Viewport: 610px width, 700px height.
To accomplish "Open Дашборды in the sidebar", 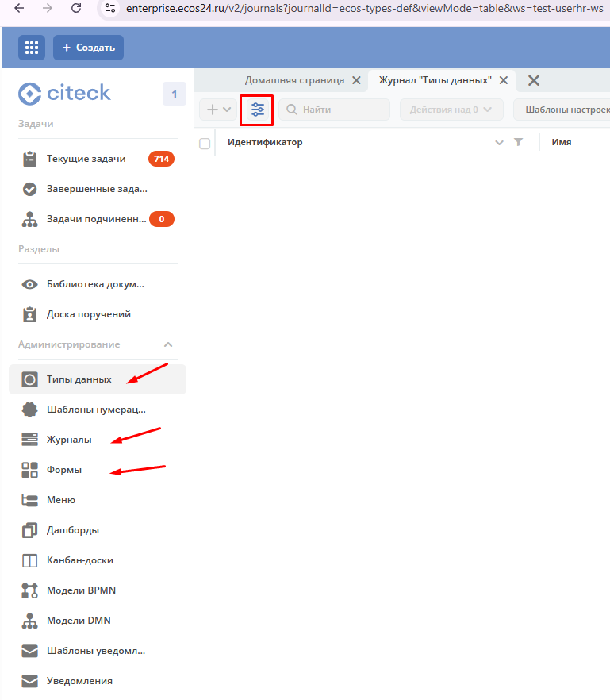I will (x=72, y=530).
